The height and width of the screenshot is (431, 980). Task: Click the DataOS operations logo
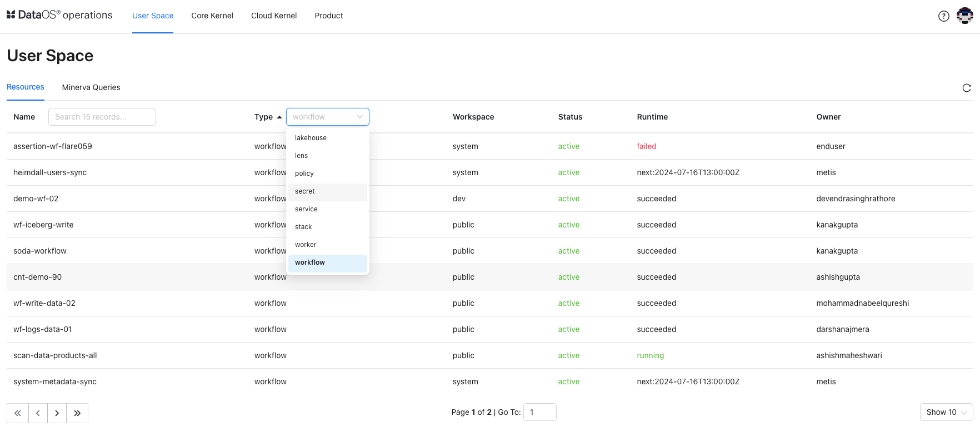coord(59,15)
